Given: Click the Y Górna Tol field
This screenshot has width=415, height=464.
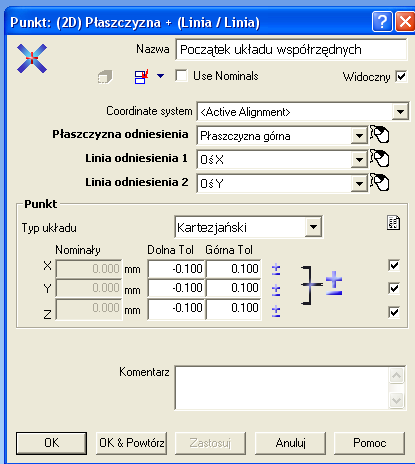Looking at the screenshot, I should click(x=234, y=288).
